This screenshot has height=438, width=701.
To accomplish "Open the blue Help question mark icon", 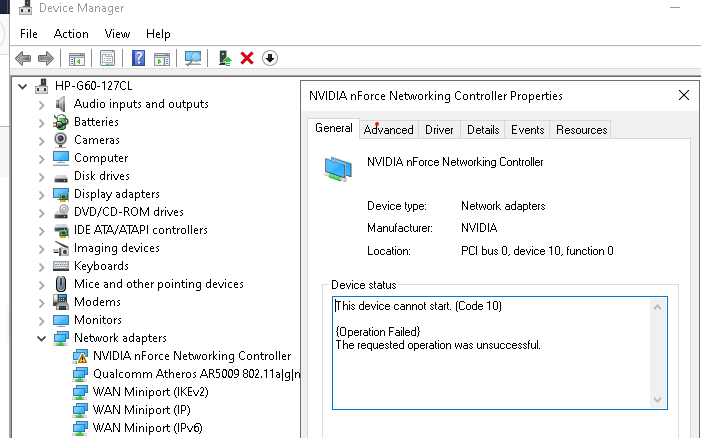I will coord(139,58).
